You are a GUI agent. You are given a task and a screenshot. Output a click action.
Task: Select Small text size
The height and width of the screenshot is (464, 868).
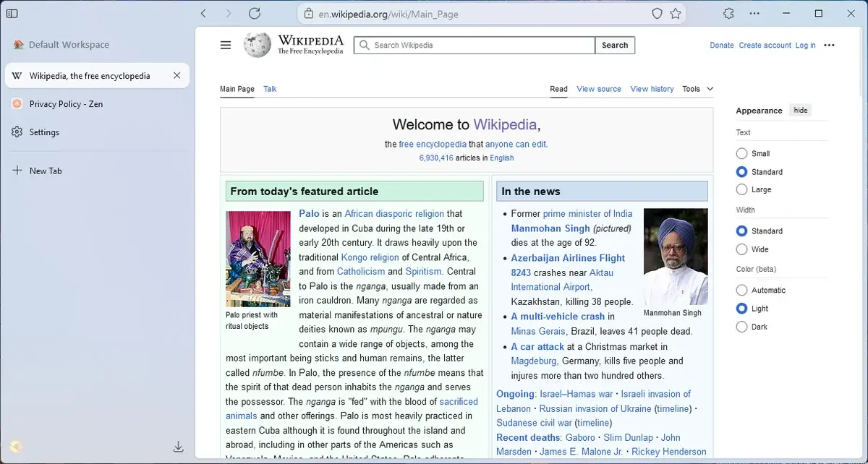[741, 153]
